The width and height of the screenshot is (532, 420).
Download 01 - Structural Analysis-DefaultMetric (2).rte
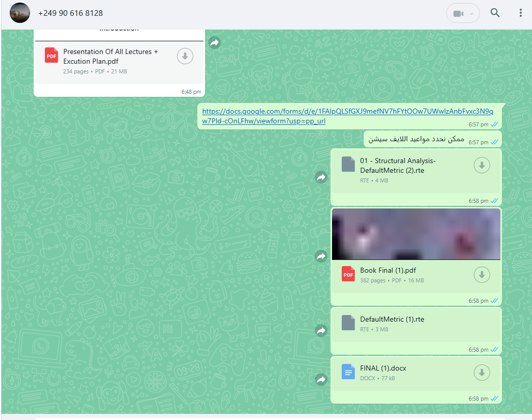[x=482, y=166]
